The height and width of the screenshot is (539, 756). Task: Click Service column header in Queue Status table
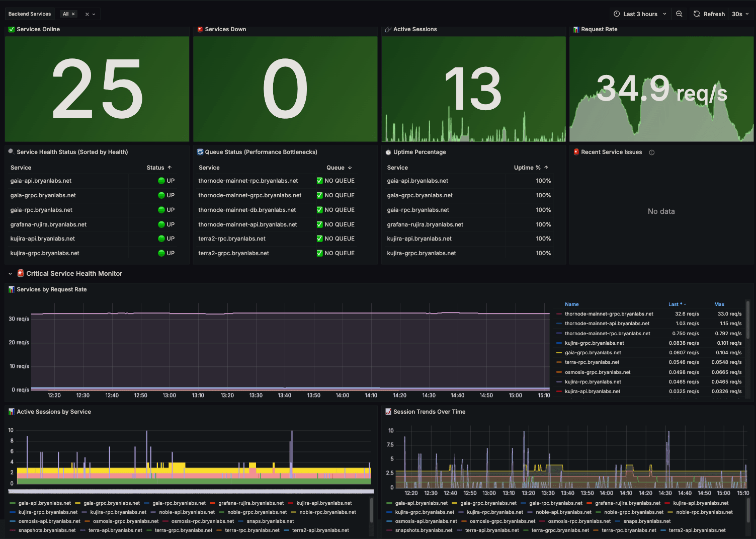coord(209,168)
